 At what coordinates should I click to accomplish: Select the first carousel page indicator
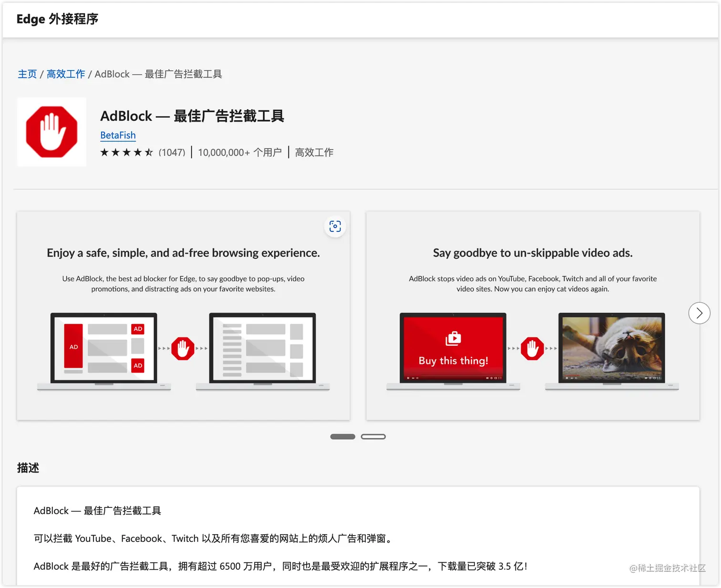[x=343, y=437]
